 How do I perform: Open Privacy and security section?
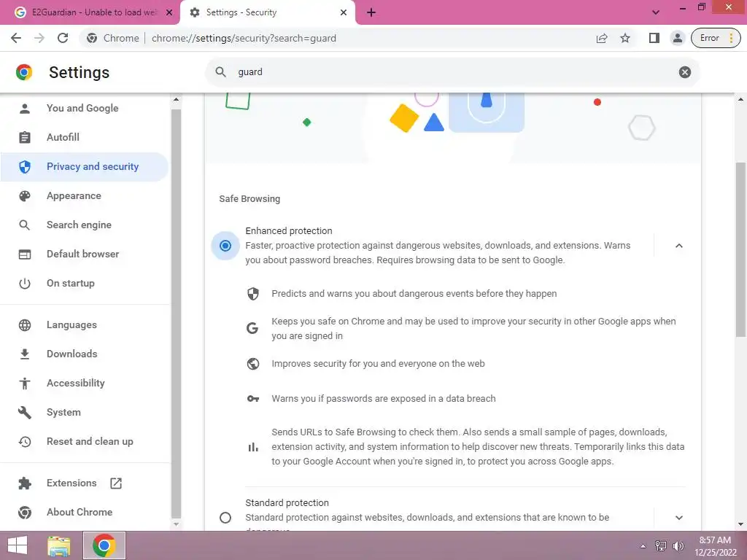85,167
